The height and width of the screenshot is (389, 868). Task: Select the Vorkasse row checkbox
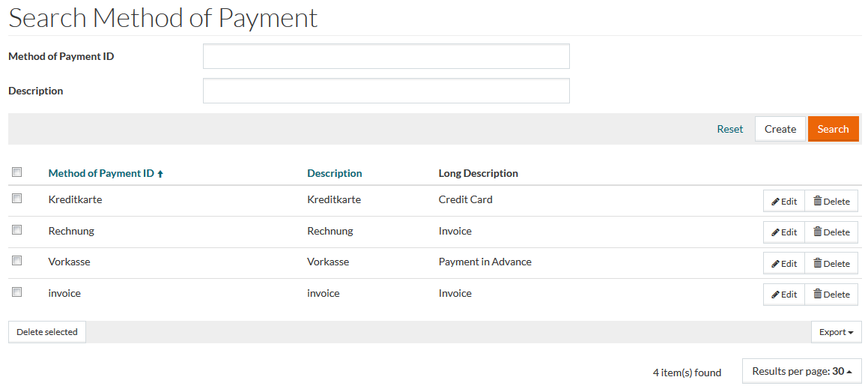click(16, 261)
